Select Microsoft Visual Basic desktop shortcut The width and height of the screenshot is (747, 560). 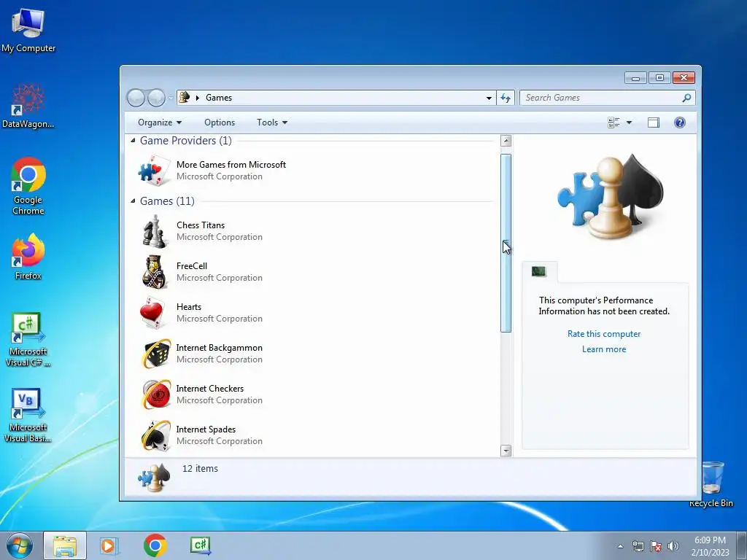(x=28, y=415)
